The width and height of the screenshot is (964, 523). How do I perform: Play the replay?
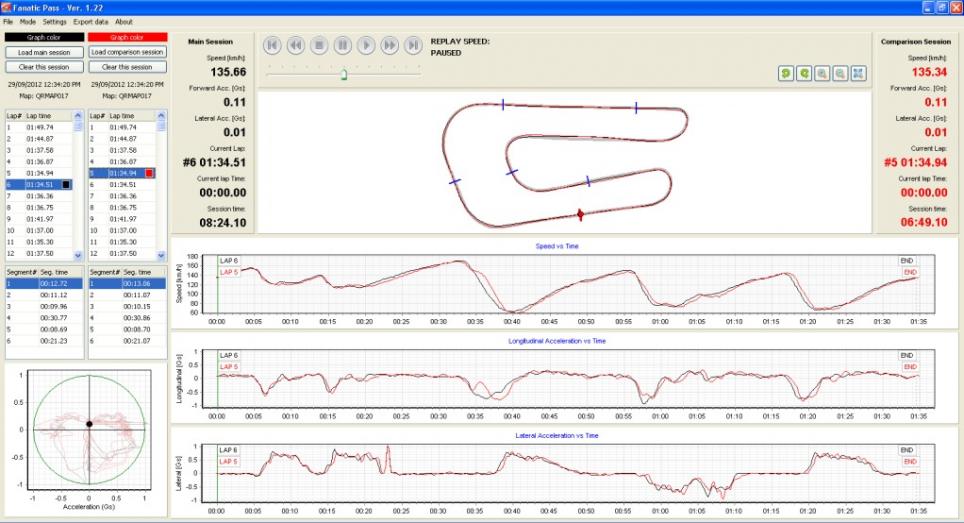pos(366,45)
